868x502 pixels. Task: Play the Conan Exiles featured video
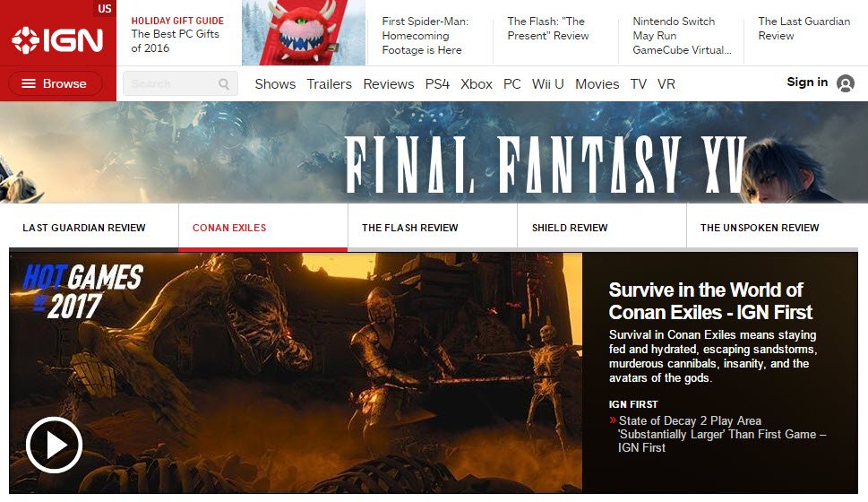click(x=55, y=445)
